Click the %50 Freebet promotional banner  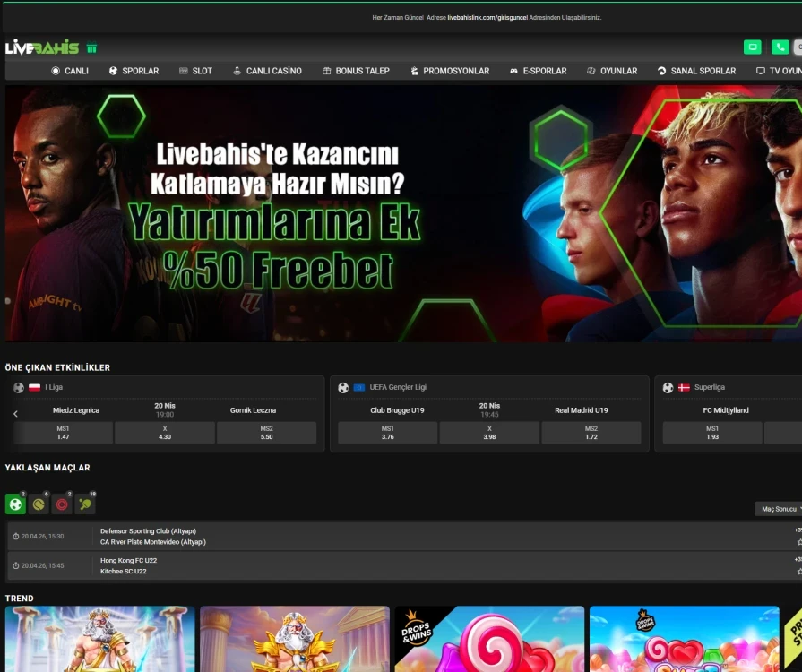click(403, 213)
